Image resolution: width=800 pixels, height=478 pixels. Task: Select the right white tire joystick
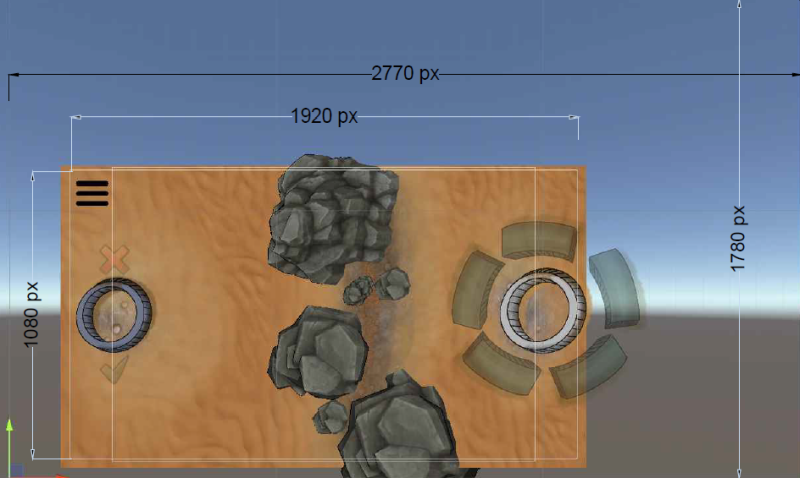click(x=541, y=310)
